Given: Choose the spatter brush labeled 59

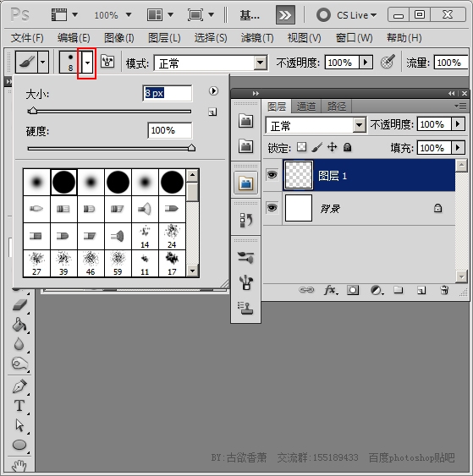Looking at the screenshot, I should (118, 263).
